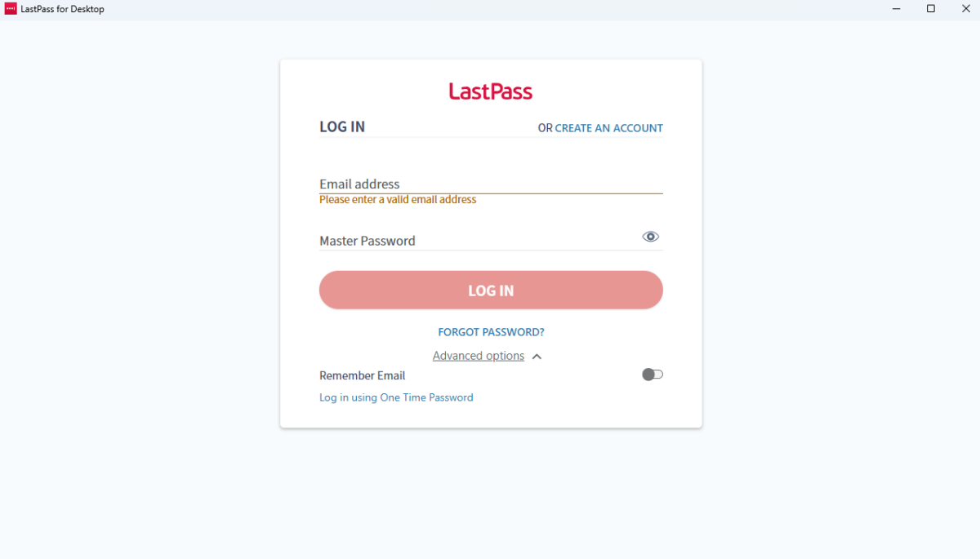The height and width of the screenshot is (559, 980).
Task: Choose Log in using One Time Password
Action: 396,397
